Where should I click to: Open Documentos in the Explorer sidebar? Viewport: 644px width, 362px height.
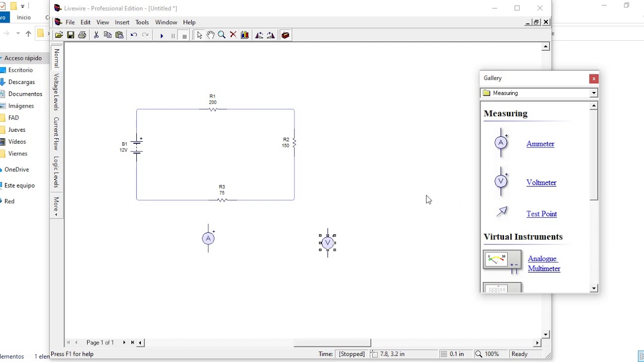[25, 94]
